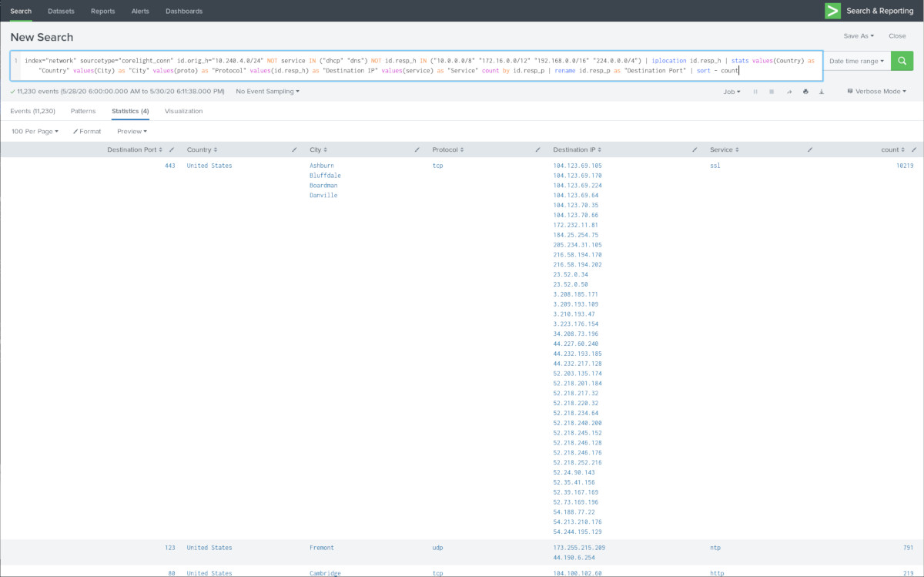The height and width of the screenshot is (577, 924).
Task: Click count value 791
Action: coord(908,548)
